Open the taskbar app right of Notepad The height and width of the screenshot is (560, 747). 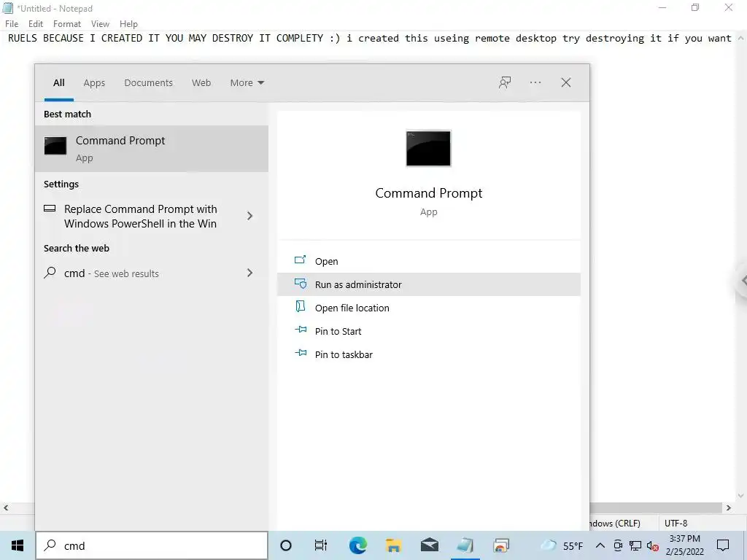coord(500,545)
